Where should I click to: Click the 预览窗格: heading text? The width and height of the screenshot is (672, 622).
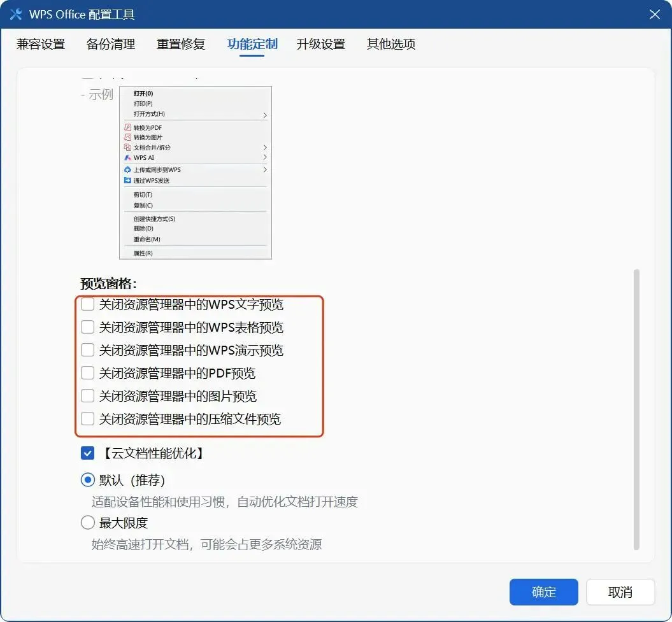[x=108, y=283]
